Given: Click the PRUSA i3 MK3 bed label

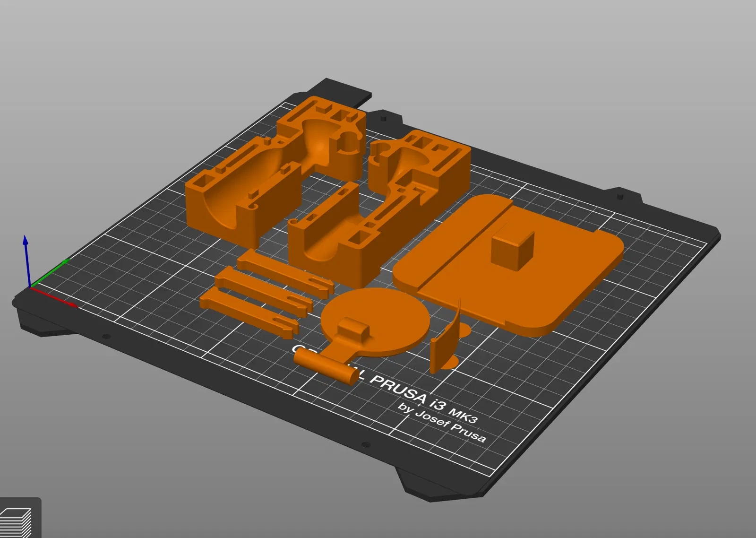Looking at the screenshot, I should 423,398.
